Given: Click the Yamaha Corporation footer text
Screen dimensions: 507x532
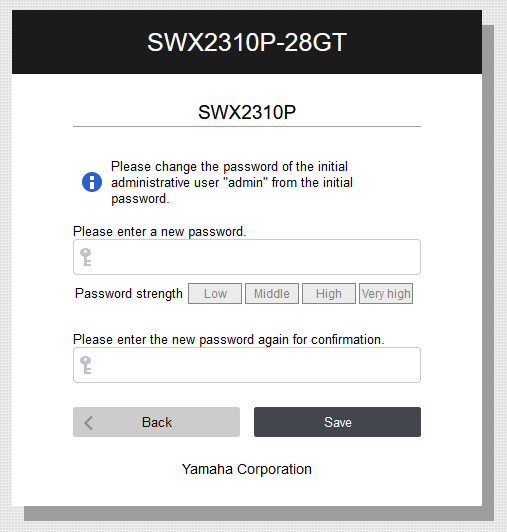Looking at the screenshot, I should [x=247, y=469].
